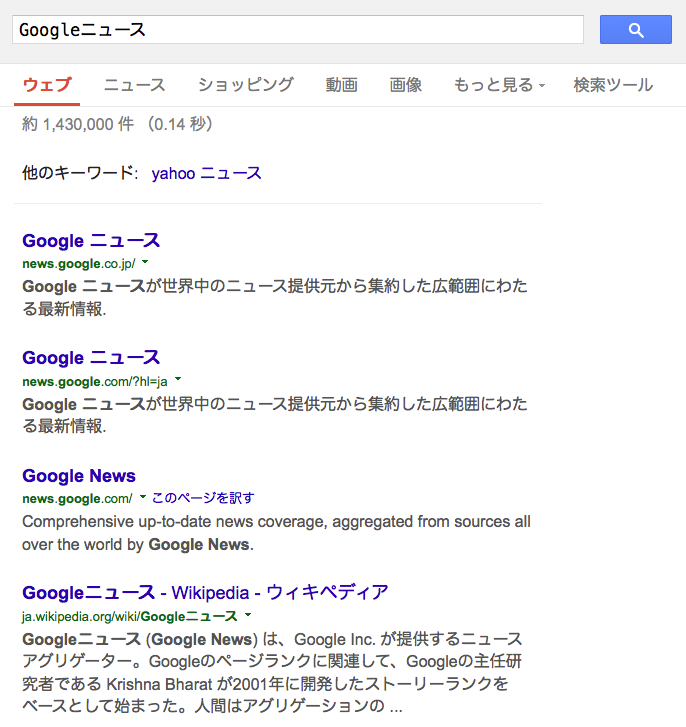
Task: Open the Google News English result
Action: click(79, 476)
